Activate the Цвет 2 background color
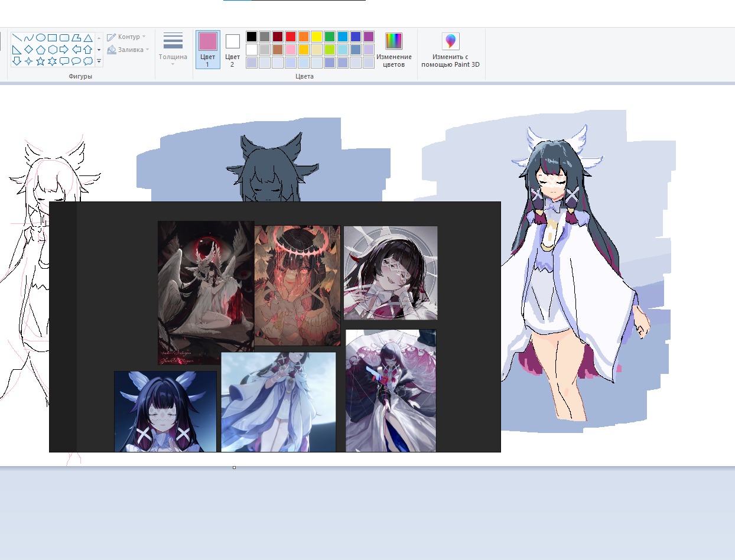 [232, 50]
